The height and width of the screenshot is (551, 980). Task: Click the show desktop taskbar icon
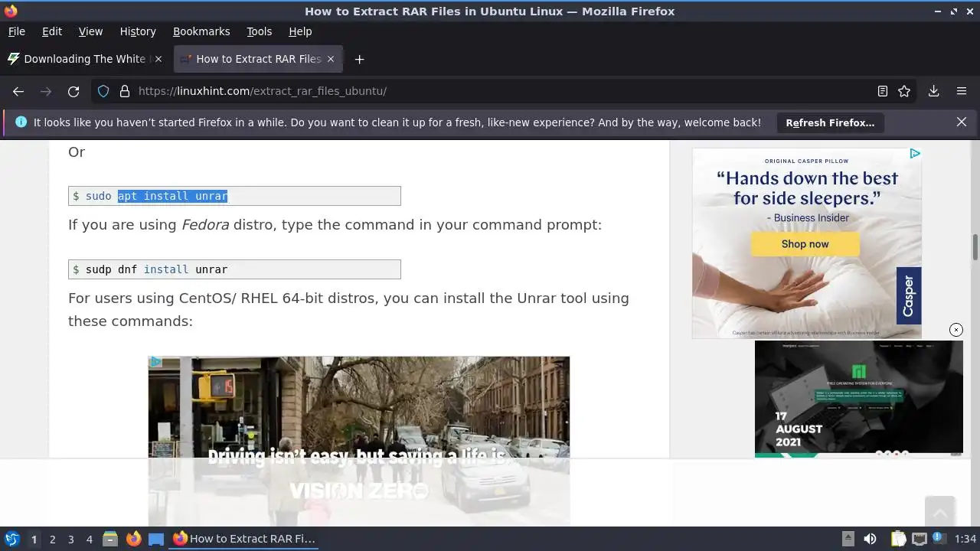click(156, 539)
